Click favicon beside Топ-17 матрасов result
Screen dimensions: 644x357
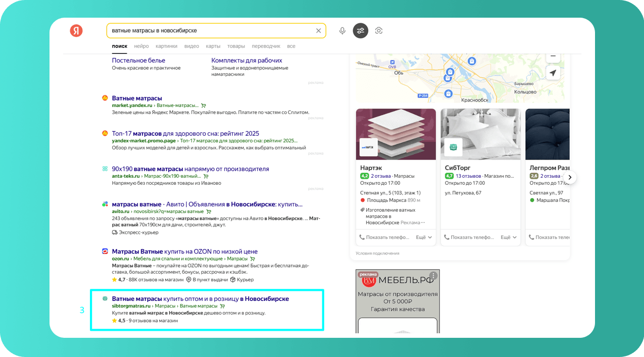pyautogui.click(x=105, y=133)
